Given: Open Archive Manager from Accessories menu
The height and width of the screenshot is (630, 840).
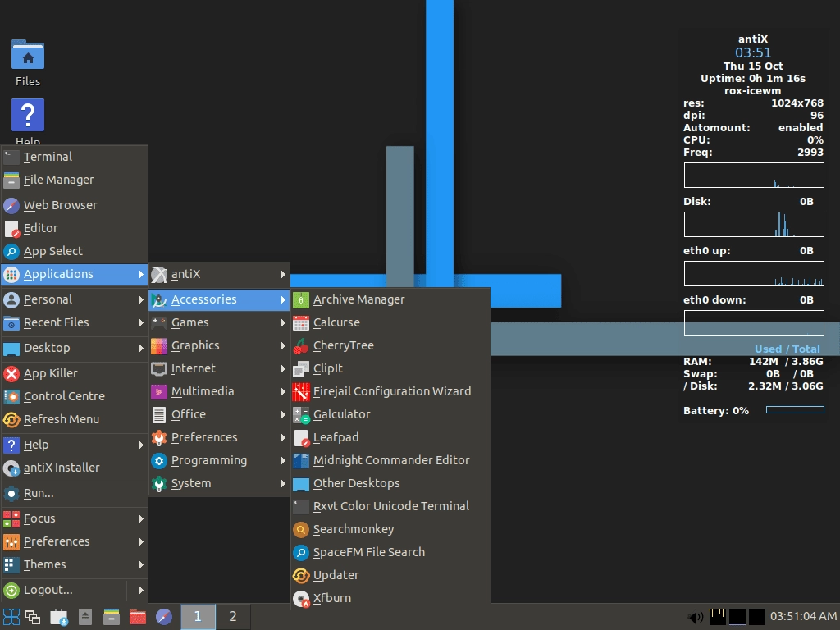Looking at the screenshot, I should coord(390,299).
